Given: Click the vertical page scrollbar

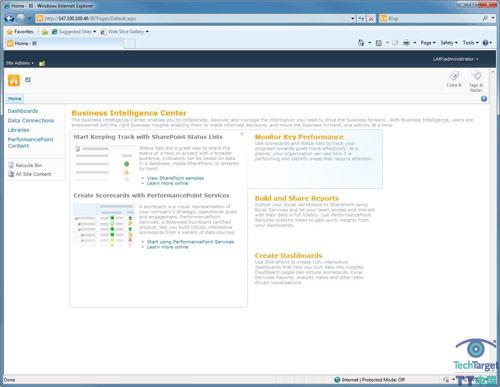Looking at the screenshot, I should 493,220.
